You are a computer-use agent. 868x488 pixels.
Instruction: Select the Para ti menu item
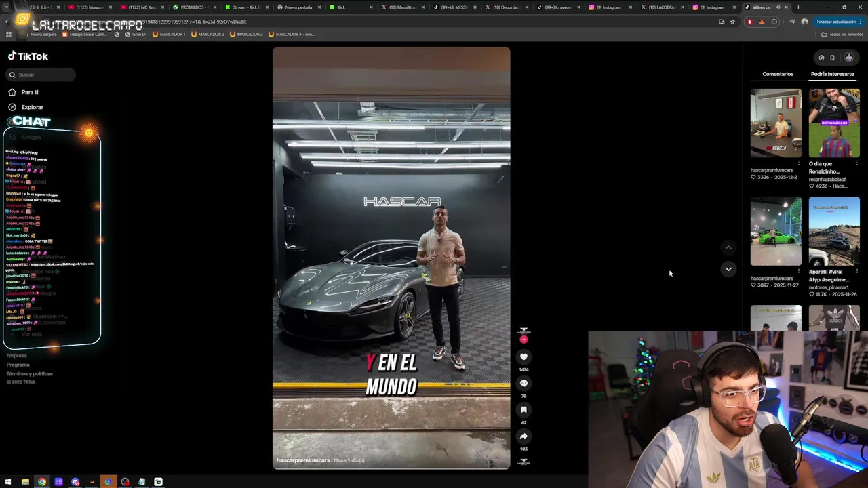pos(30,92)
